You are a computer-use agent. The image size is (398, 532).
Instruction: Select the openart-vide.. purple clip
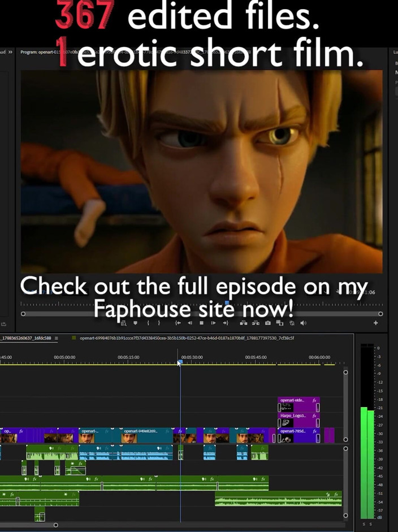pyautogui.click(x=298, y=405)
